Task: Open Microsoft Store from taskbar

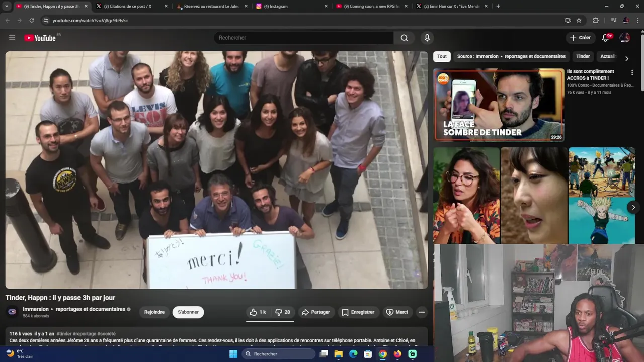Action: (x=368, y=354)
